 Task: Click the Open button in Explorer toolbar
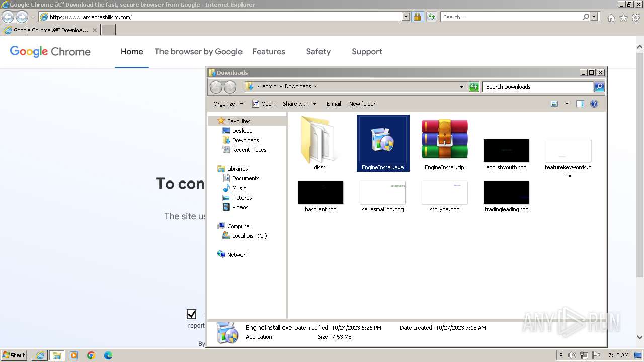click(x=263, y=104)
